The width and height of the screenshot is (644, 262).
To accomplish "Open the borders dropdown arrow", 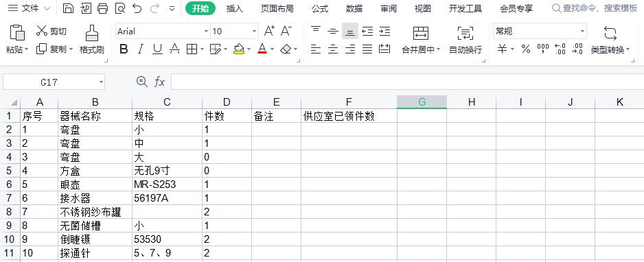I will pos(202,49).
